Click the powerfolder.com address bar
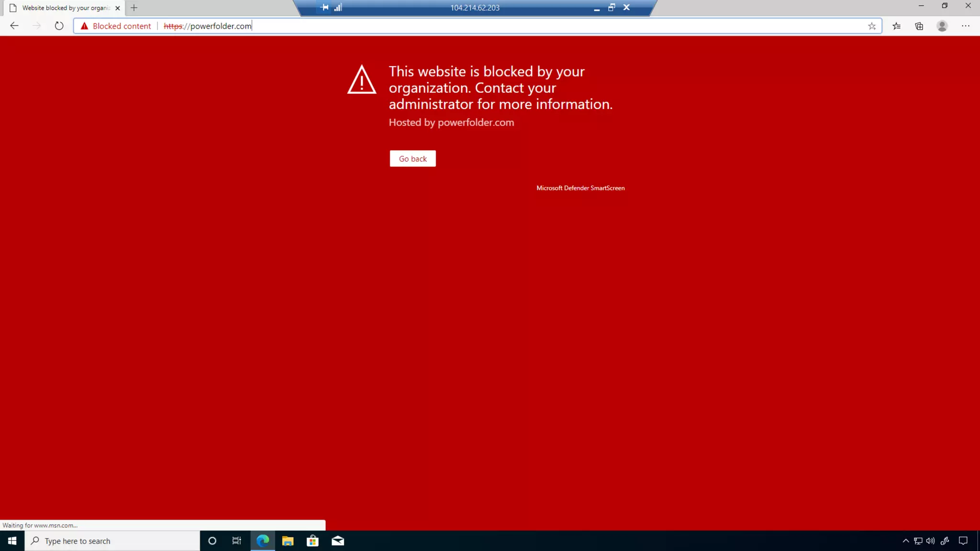Screen dimensions: 980x551 point(431,26)
